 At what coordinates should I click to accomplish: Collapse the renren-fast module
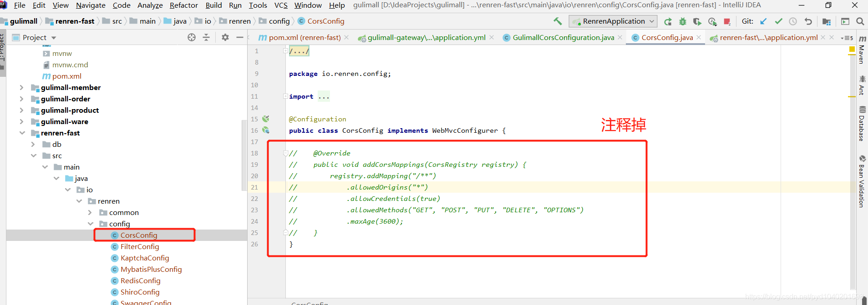22,133
